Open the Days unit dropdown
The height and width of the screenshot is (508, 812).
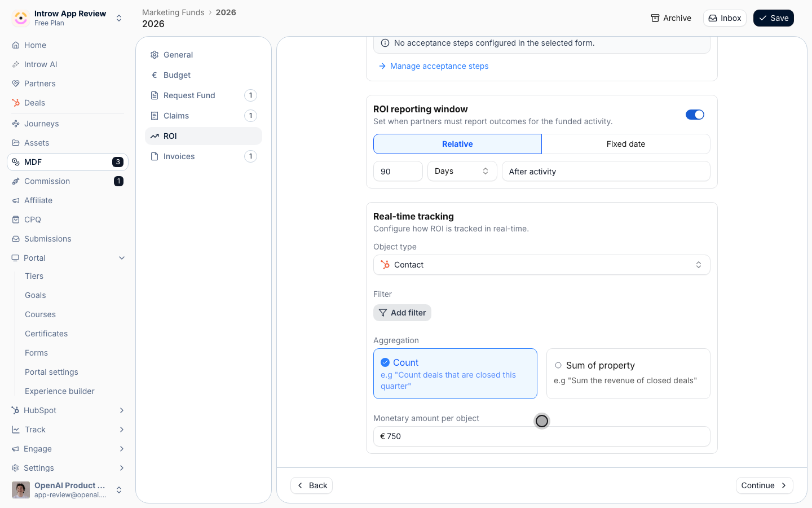[x=462, y=171]
